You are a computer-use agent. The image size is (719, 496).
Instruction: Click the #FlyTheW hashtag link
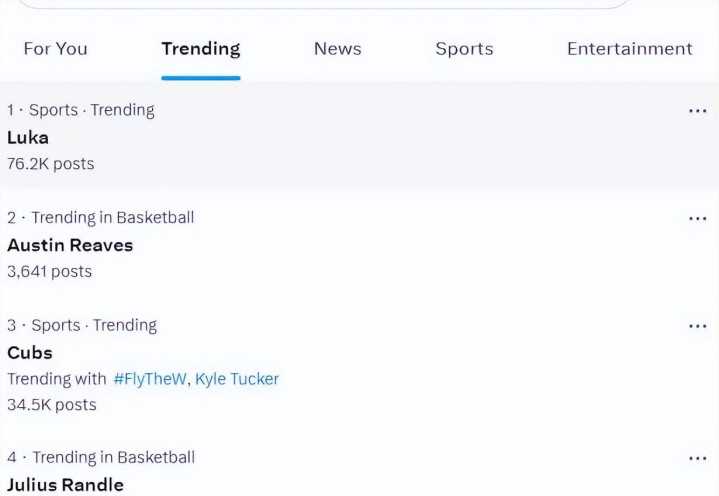coord(150,379)
